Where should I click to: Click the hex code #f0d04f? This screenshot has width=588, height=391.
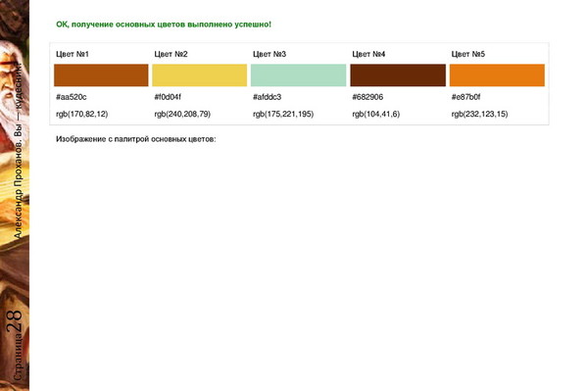pos(168,97)
